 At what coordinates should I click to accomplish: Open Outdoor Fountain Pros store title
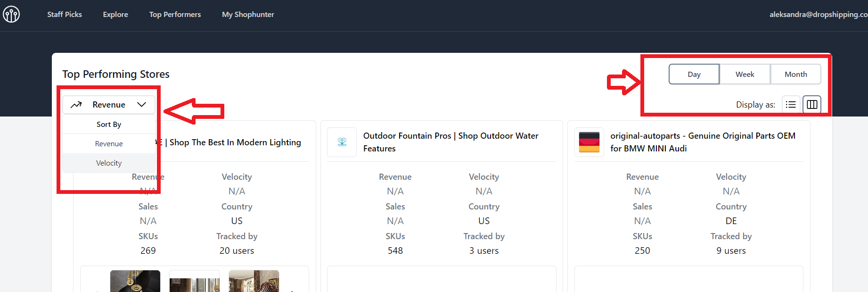(x=451, y=142)
